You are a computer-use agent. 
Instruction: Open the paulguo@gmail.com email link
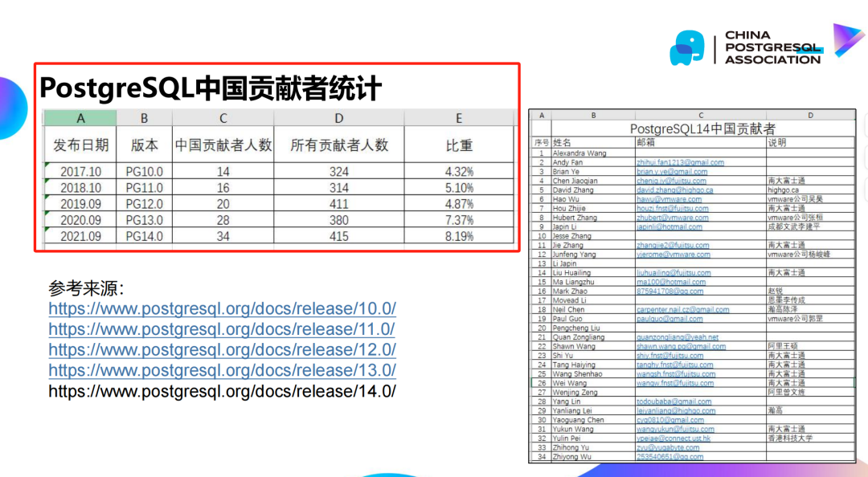tap(669, 319)
